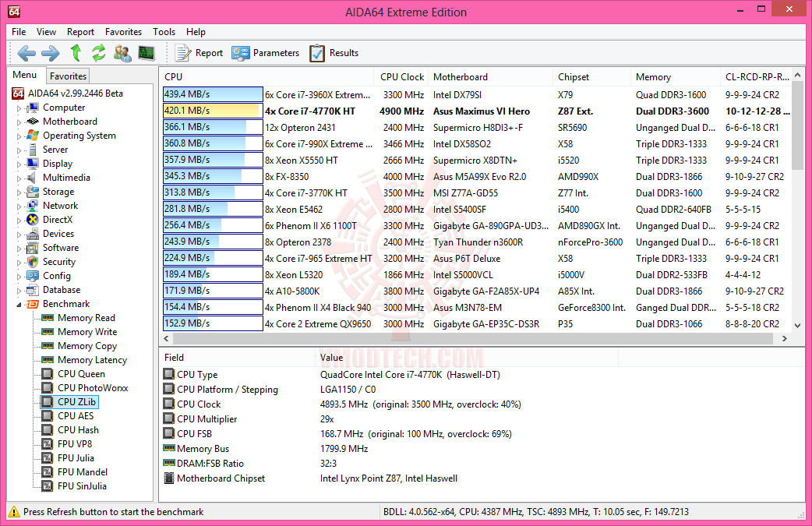Expand the Computer tree node
Viewport: 812px width, 526px height.
click(x=19, y=108)
